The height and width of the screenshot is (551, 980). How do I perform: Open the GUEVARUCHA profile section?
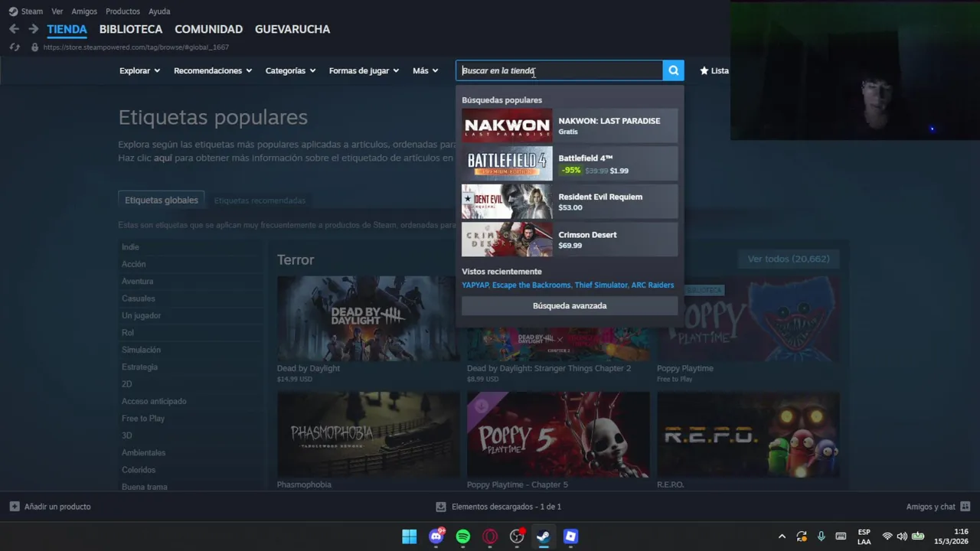click(x=292, y=29)
